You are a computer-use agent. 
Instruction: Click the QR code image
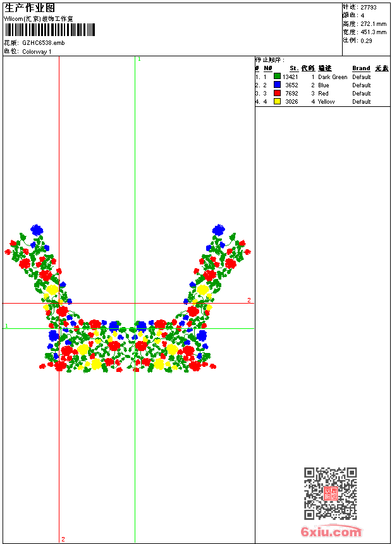pos(330,493)
